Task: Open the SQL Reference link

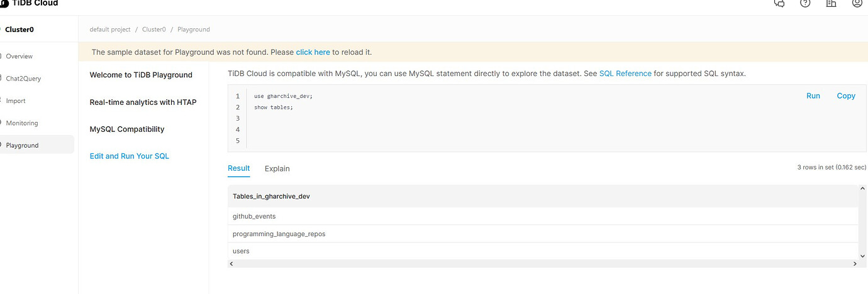Action: click(625, 73)
